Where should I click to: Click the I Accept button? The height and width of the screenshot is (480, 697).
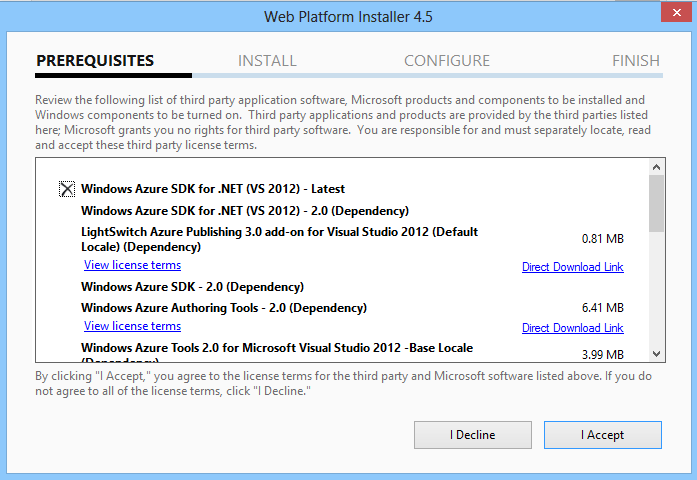click(603, 435)
